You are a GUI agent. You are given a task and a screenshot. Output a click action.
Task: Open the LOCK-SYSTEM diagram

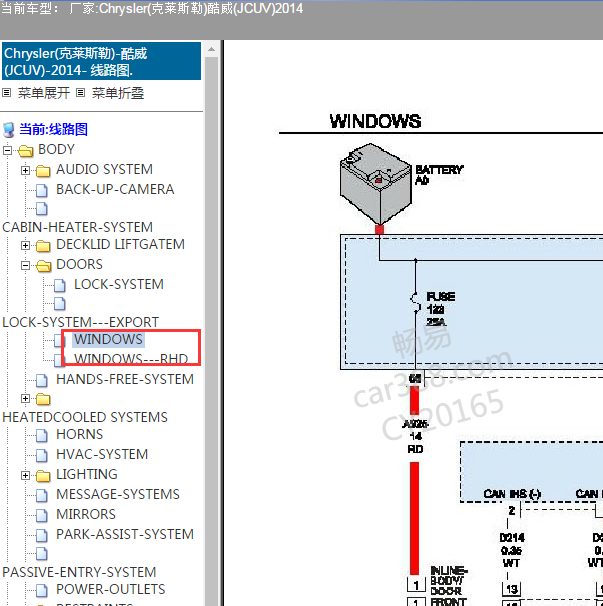[119, 284]
